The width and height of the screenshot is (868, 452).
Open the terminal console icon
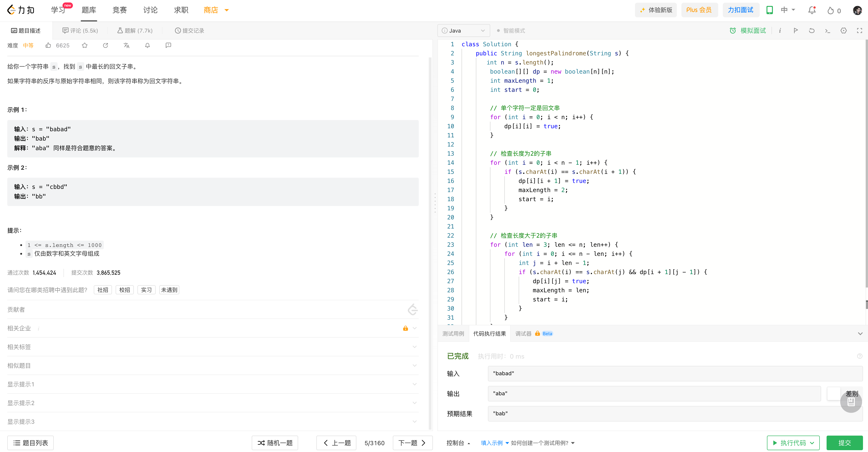coord(827,31)
